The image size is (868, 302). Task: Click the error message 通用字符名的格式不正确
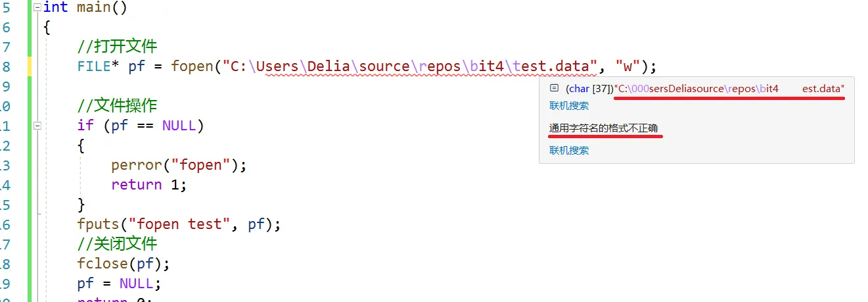pos(603,128)
